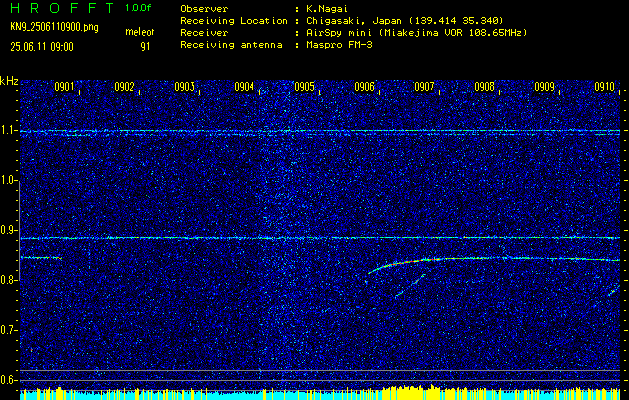Click the 1.1 frequency axis label
The height and width of the screenshot is (400, 629).
8,131
